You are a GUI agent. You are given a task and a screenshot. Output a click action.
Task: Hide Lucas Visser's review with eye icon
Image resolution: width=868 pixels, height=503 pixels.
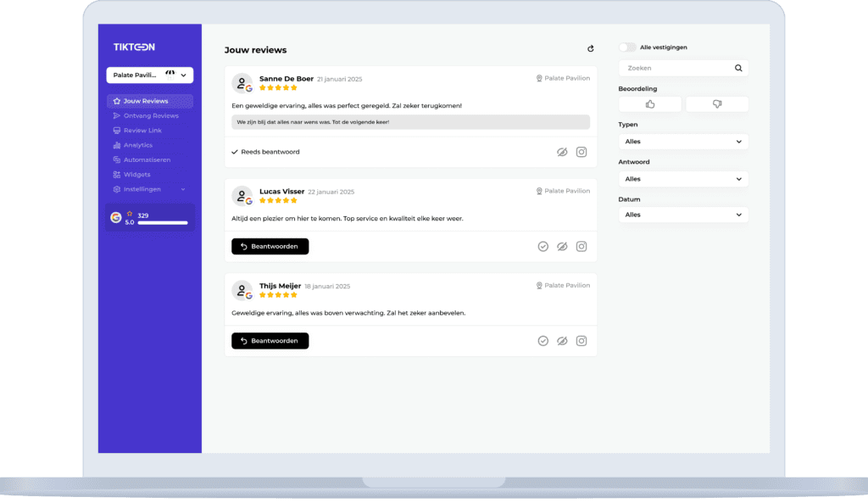tap(561, 246)
